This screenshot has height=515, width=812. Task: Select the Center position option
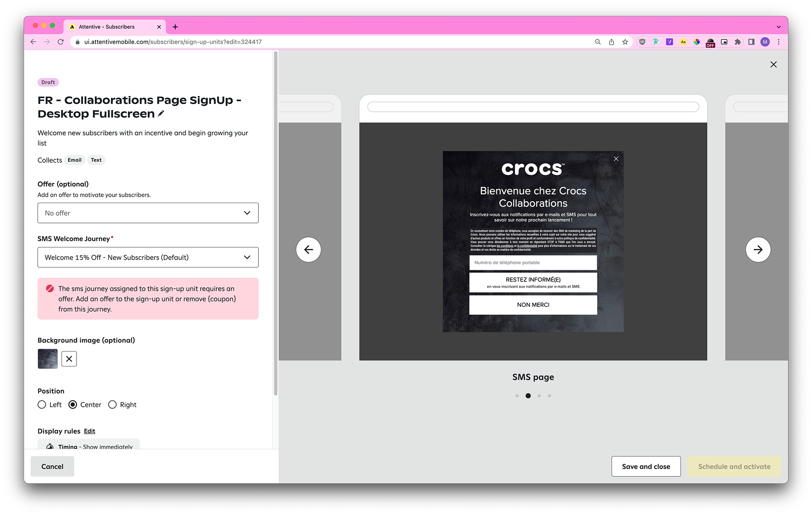pos(73,405)
